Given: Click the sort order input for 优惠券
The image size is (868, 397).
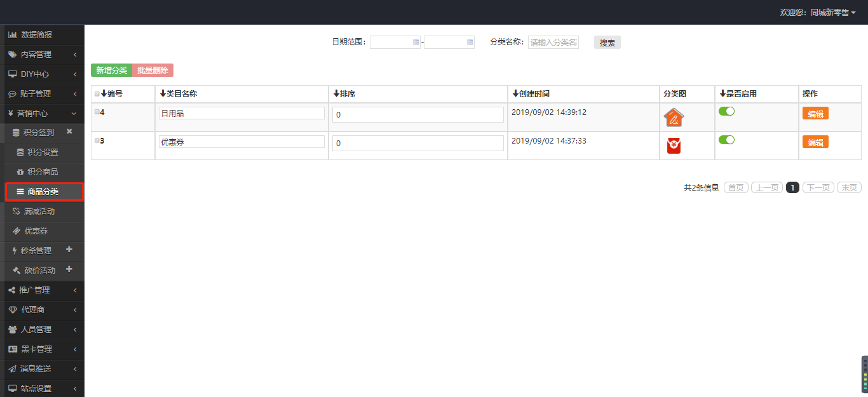Looking at the screenshot, I should pos(418,144).
